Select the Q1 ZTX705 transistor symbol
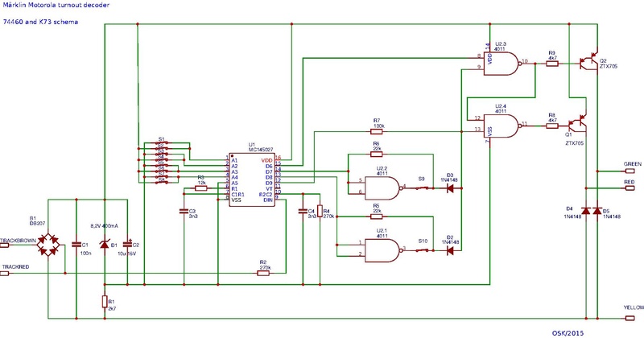This screenshot has height=338, width=644. click(x=574, y=125)
